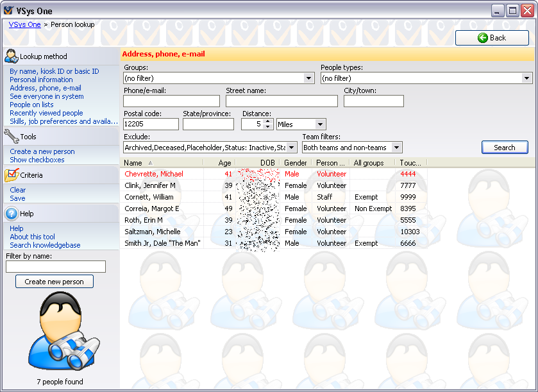Click the Street name input field
538x392 pixels.
(x=282, y=101)
